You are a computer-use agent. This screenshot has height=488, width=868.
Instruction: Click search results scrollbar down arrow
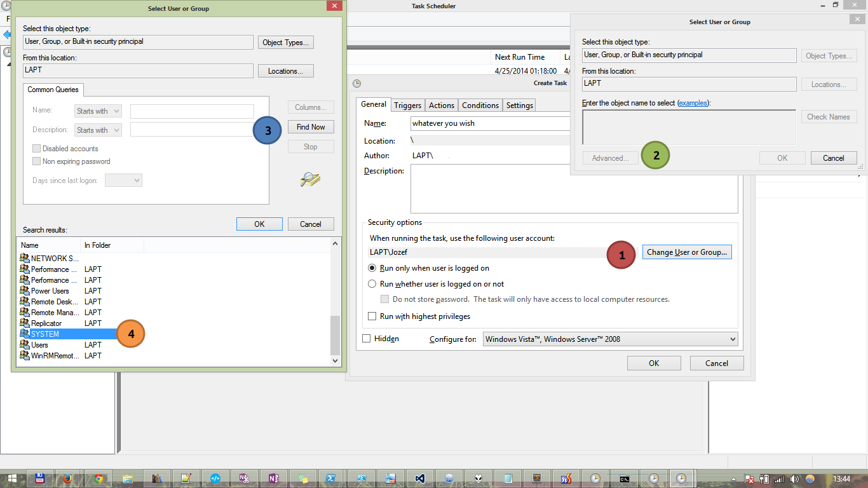tap(336, 360)
